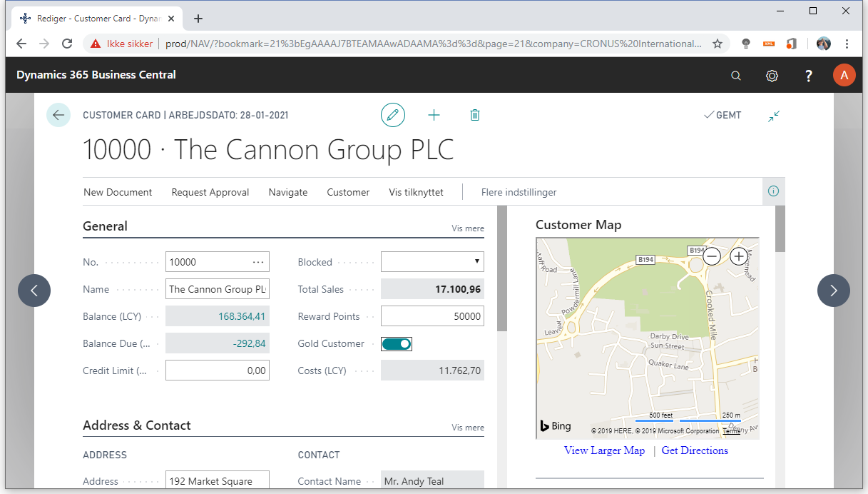Click the question mark help icon

(808, 76)
